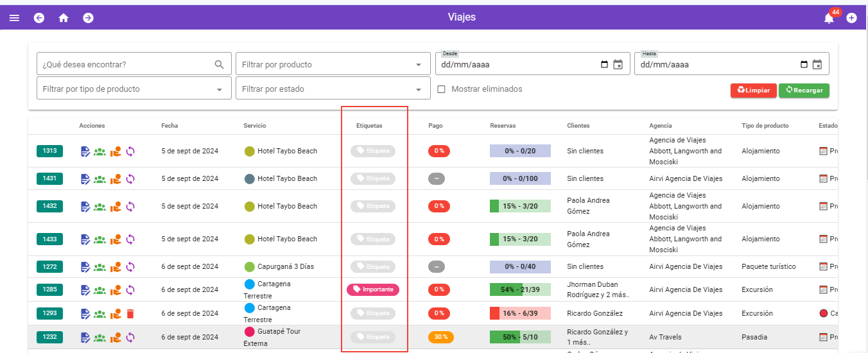Click the Etiquetas column header
Screen dimensions: 868x353
369,126
